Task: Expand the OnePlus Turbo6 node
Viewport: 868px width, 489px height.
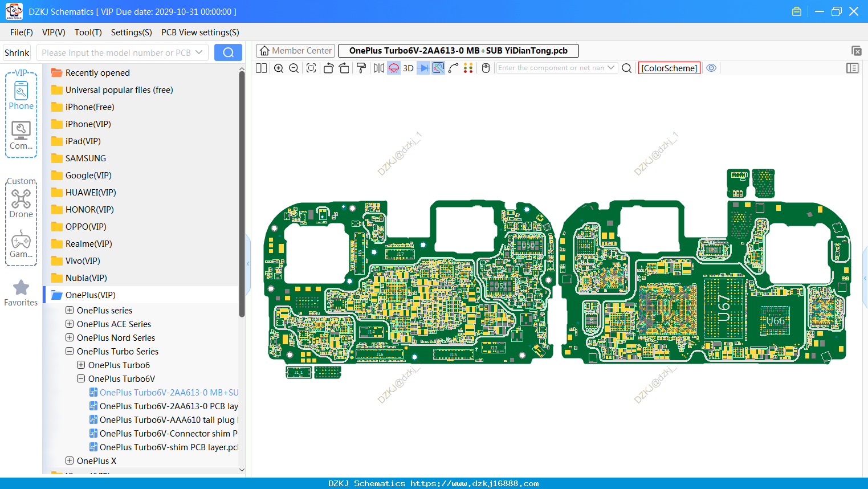Action: (x=81, y=365)
